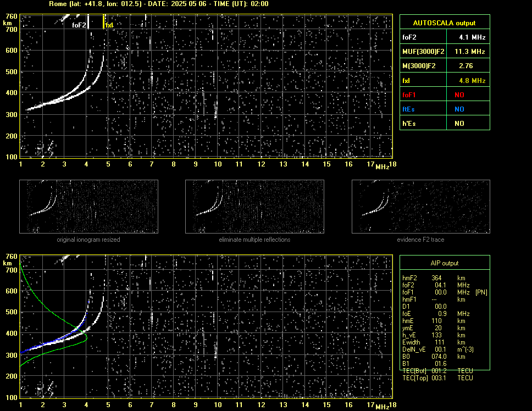The height and width of the screenshot is (411, 532).
Task: Click the '11.3 MHz' value cell
Action: coord(468,51)
